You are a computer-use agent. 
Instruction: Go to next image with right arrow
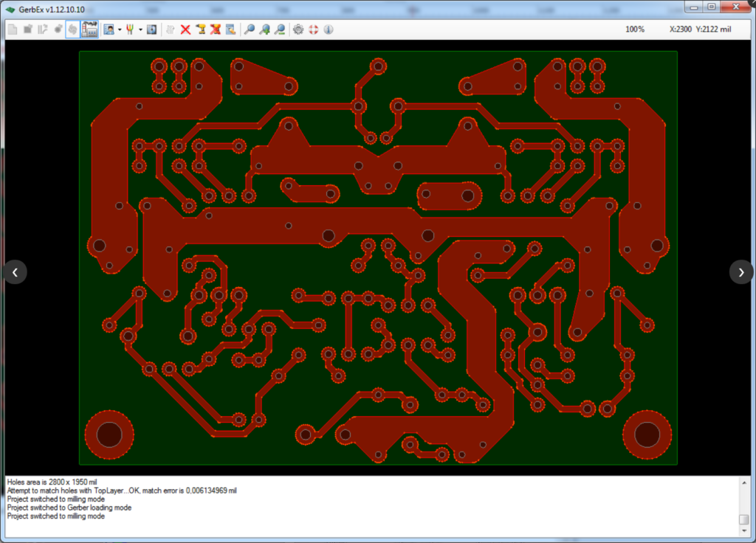[741, 271]
